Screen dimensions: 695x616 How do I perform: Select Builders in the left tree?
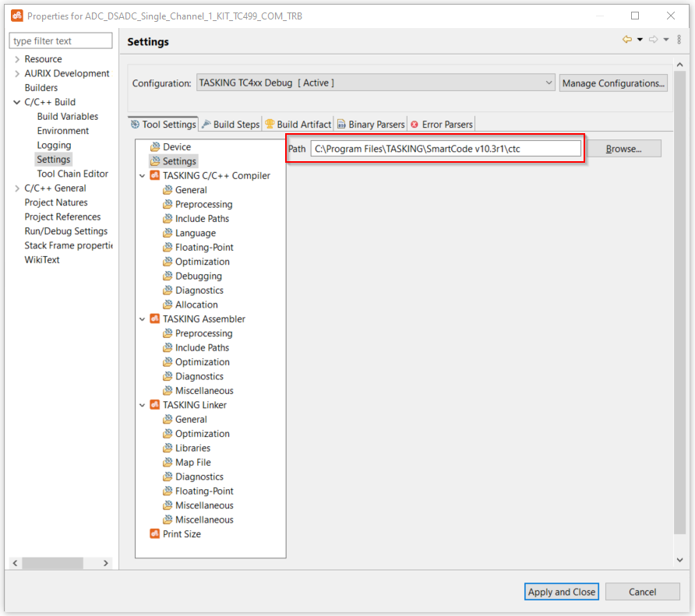(x=41, y=88)
